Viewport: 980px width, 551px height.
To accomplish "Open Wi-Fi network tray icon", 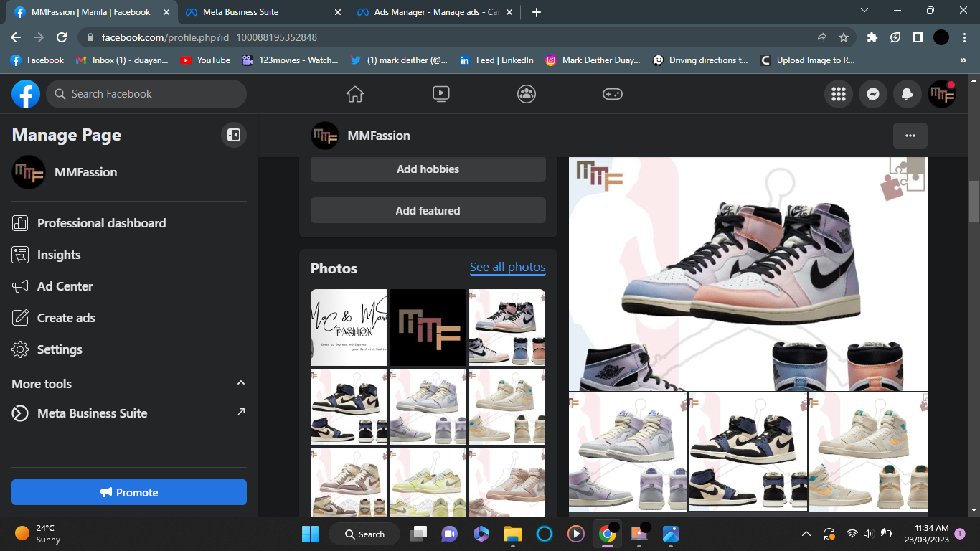I will click(852, 534).
